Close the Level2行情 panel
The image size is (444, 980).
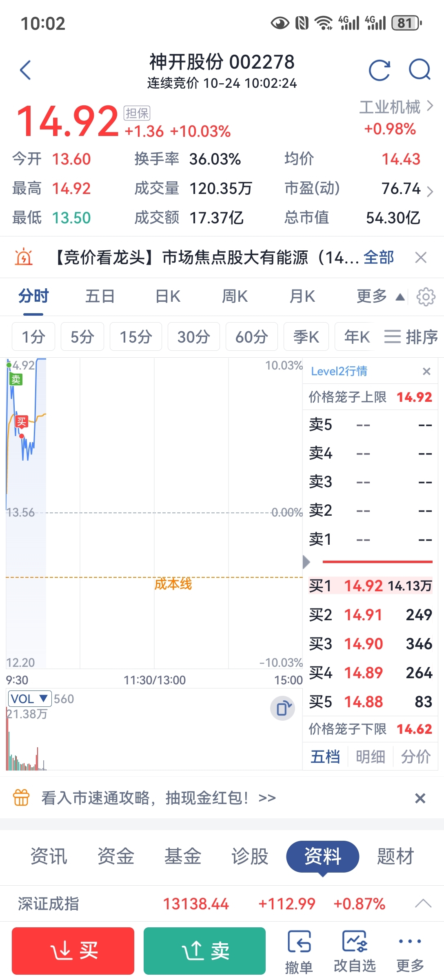coord(426,371)
